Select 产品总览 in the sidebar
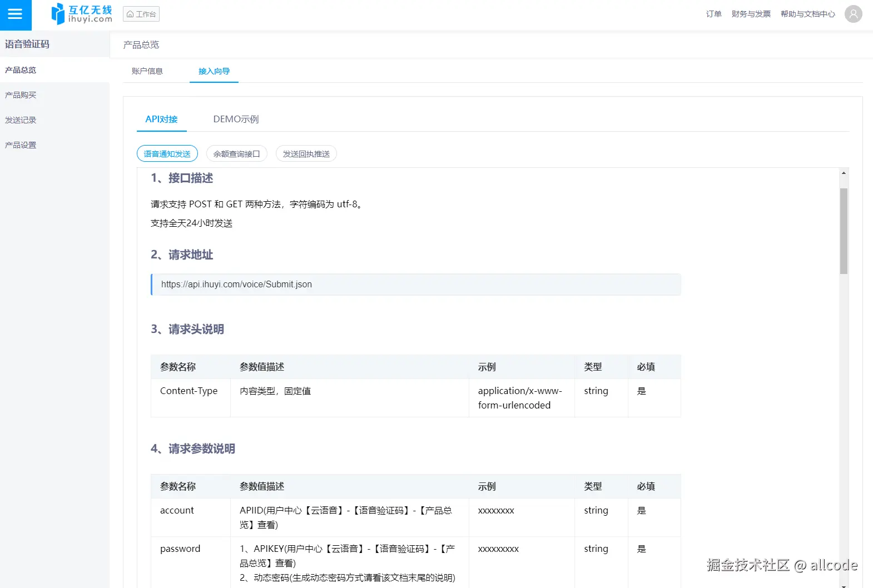 pyautogui.click(x=54, y=70)
